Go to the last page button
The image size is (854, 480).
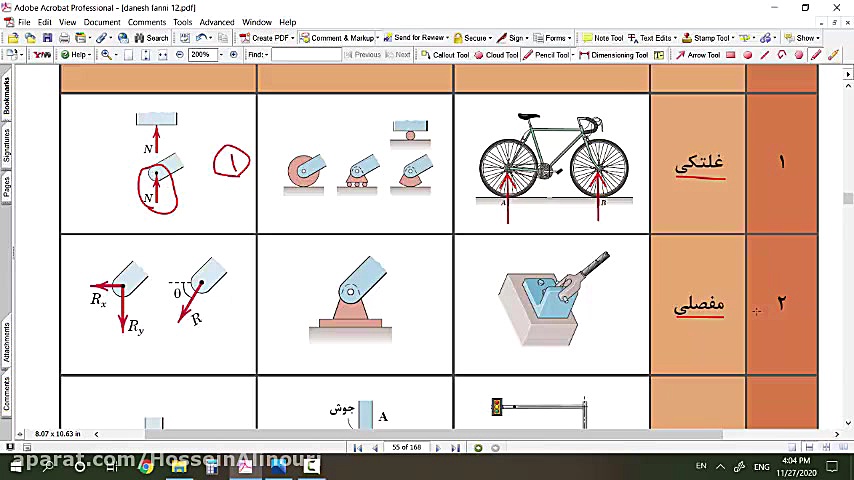tap(455, 448)
